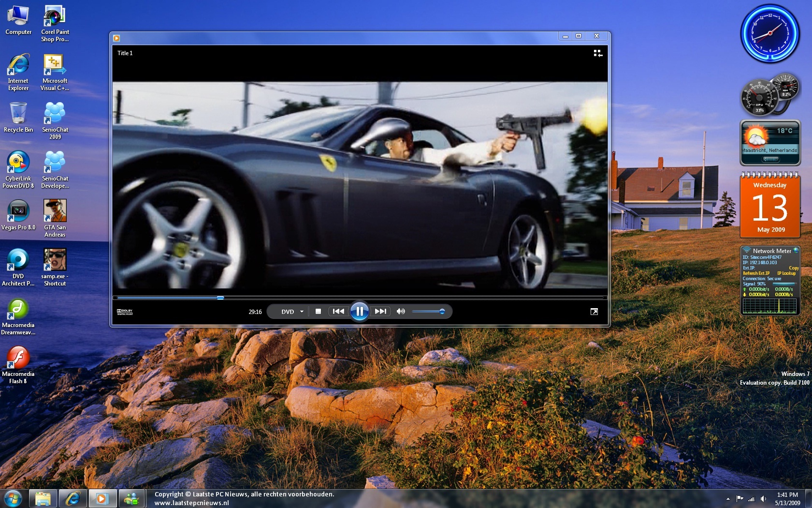Open the DVD menu button
The width and height of the screenshot is (812, 508).
(288, 312)
